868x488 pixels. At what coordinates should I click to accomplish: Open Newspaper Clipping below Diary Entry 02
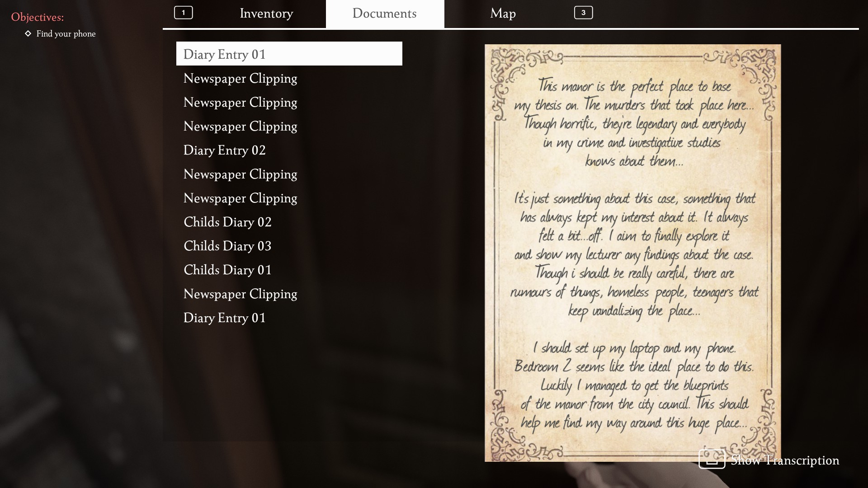click(x=240, y=174)
